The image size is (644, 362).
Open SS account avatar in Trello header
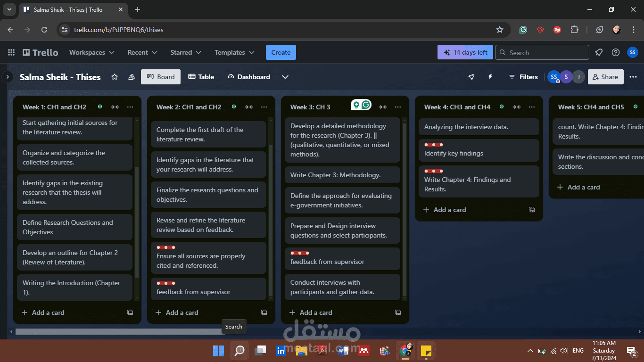click(x=633, y=52)
